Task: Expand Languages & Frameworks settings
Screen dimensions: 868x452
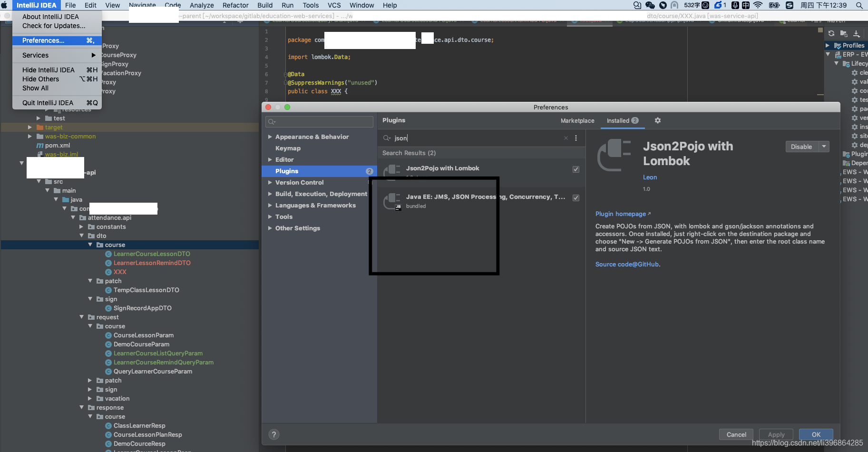Action: click(x=270, y=206)
